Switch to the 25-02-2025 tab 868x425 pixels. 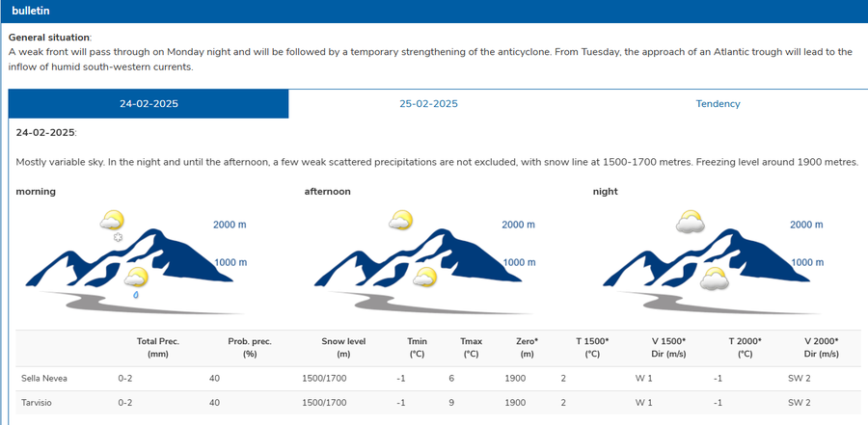pyautogui.click(x=428, y=103)
